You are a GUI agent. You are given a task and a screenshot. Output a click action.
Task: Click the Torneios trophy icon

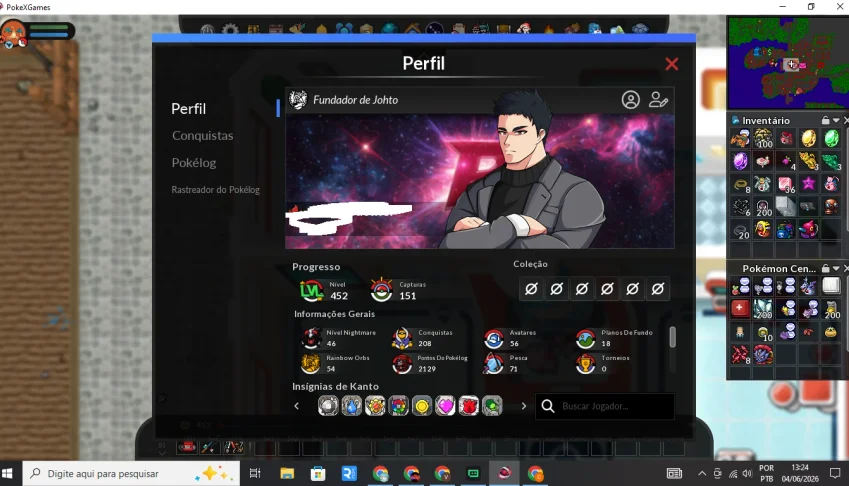[x=585, y=363]
